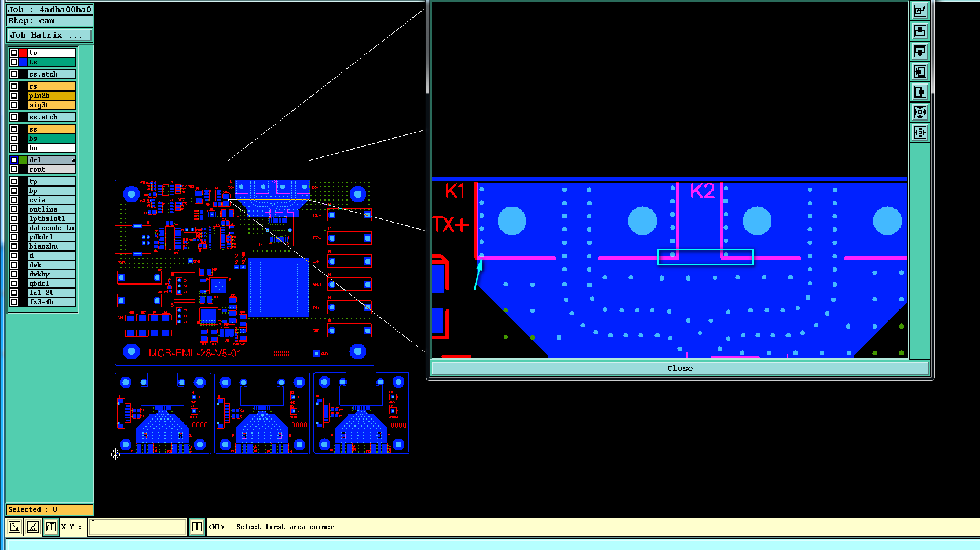Click the zoom-to-previous-view icon in popup
This screenshot has width=980, height=550.
pos(920,10)
